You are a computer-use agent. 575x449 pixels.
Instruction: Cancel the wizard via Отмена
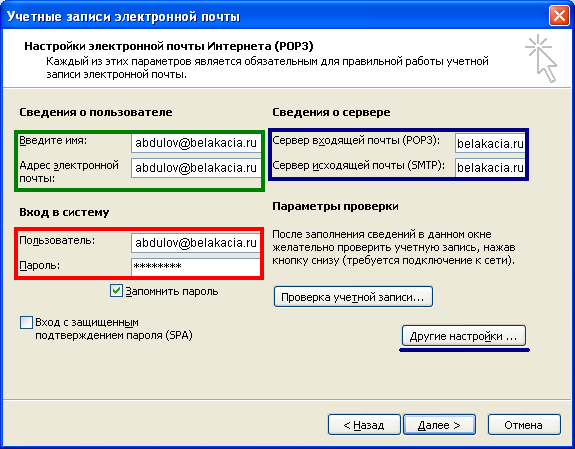(x=524, y=425)
